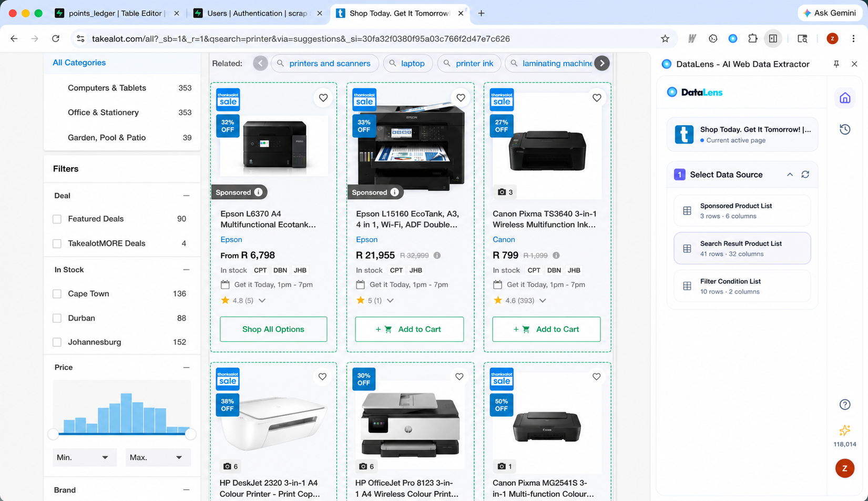The height and width of the screenshot is (501, 868).
Task: Open Canon Pixma TS3640 product image
Action: point(547,147)
